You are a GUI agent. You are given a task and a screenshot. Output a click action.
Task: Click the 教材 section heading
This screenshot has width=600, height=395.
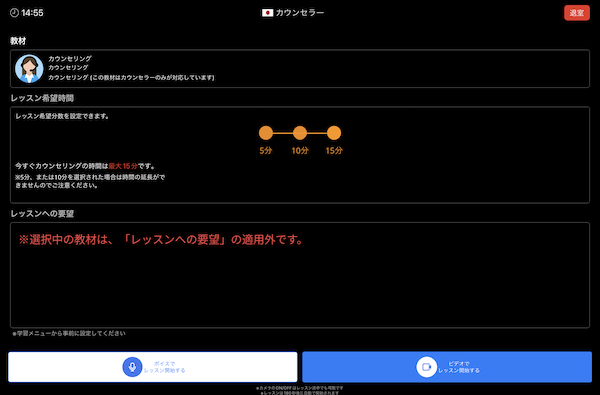[x=18, y=41]
